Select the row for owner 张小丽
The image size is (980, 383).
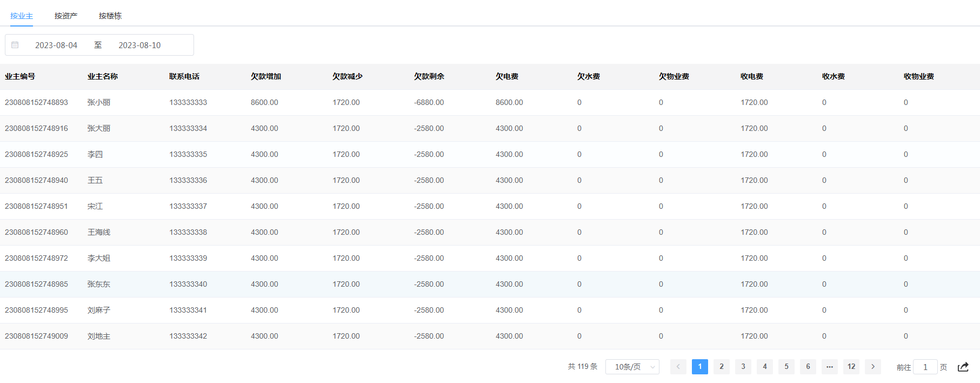99,103
